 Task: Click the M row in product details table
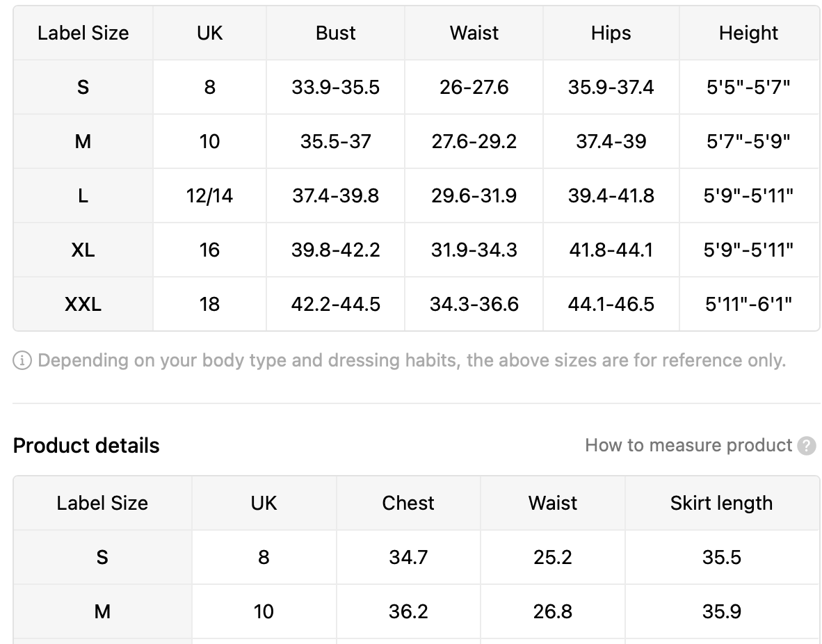tap(417, 611)
